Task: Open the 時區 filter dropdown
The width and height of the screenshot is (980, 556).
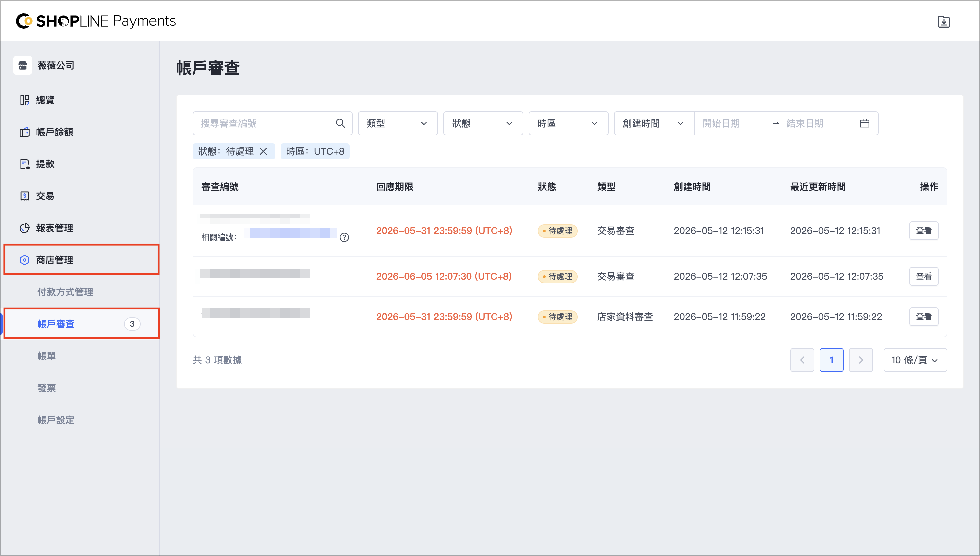Action: coord(568,123)
